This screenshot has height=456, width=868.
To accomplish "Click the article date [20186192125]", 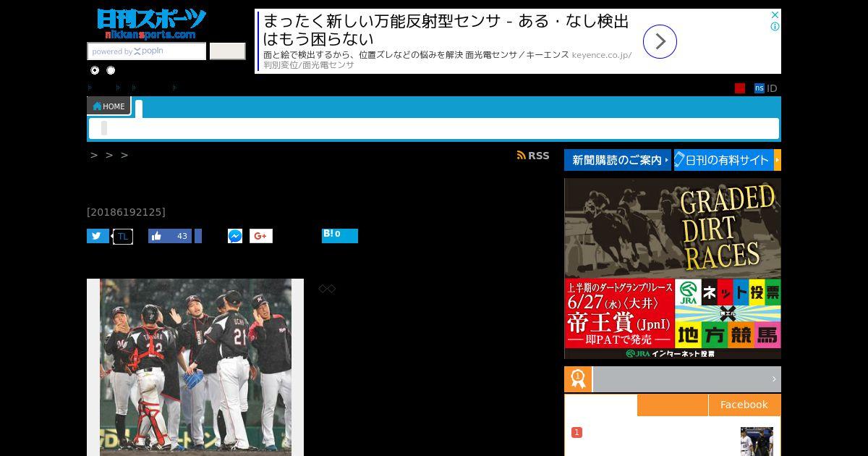I will click(126, 212).
